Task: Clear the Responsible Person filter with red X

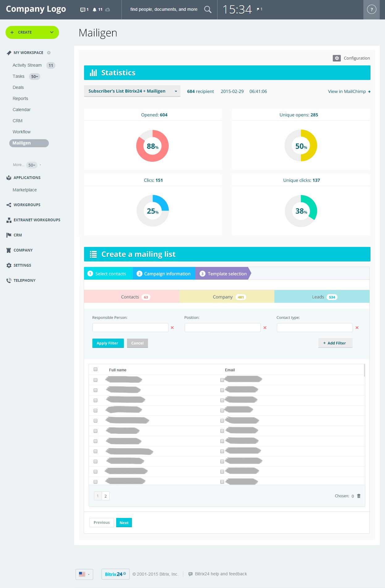Action: point(172,328)
